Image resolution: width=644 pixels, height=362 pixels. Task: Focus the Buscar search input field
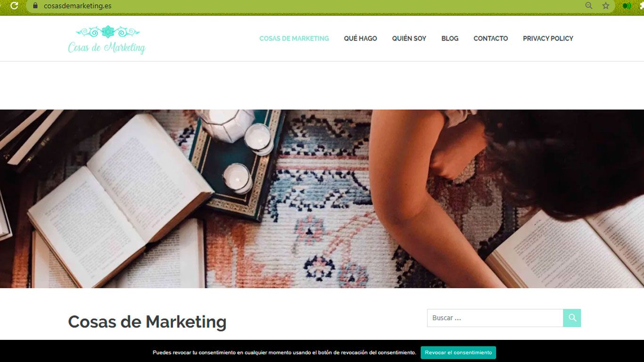pyautogui.click(x=495, y=318)
